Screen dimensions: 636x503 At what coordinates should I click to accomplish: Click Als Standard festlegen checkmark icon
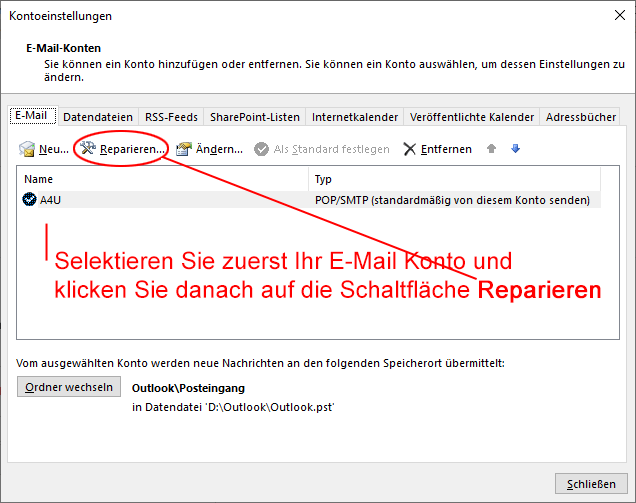[261, 150]
